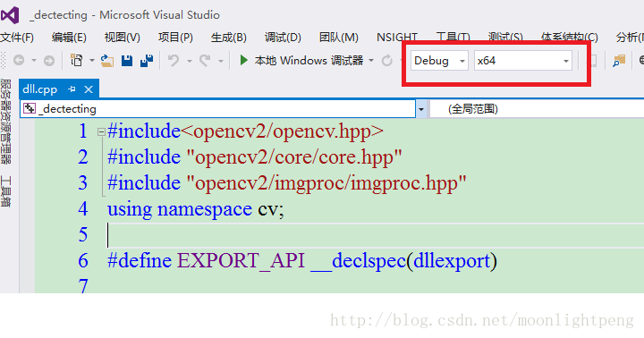
Task: Save dll.cpp with the save icon
Action: pyautogui.click(x=127, y=61)
